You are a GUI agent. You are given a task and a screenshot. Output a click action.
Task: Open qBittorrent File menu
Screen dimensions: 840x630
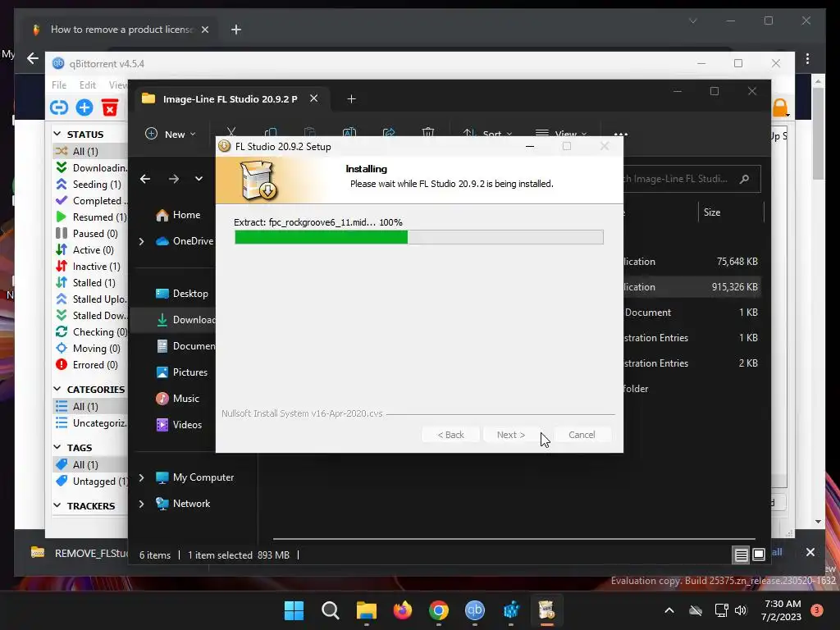tap(59, 84)
